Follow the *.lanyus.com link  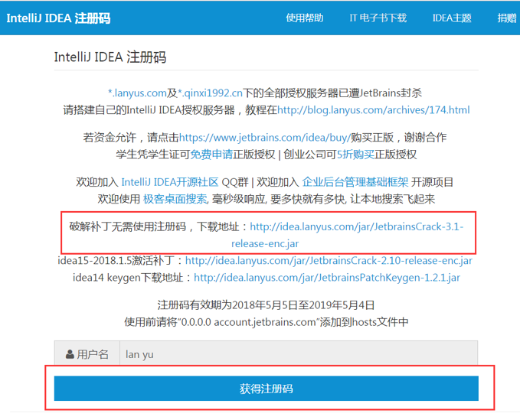tap(137, 93)
